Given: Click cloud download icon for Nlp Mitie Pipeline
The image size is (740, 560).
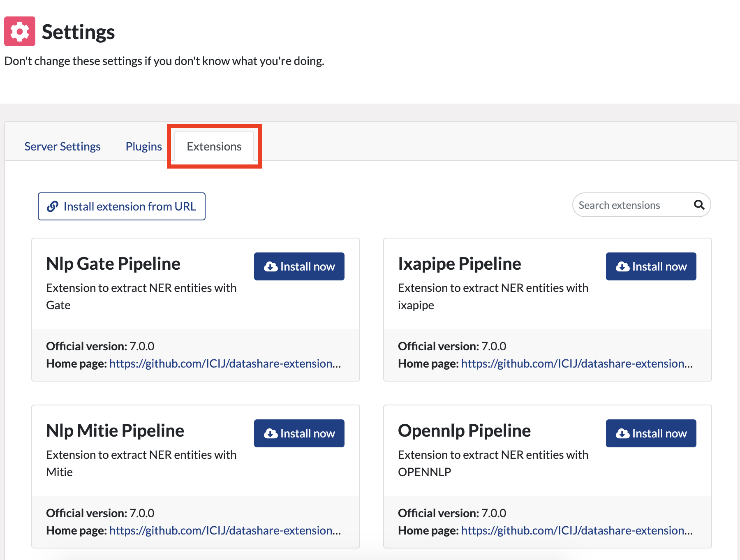Looking at the screenshot, I should point(271,433).
